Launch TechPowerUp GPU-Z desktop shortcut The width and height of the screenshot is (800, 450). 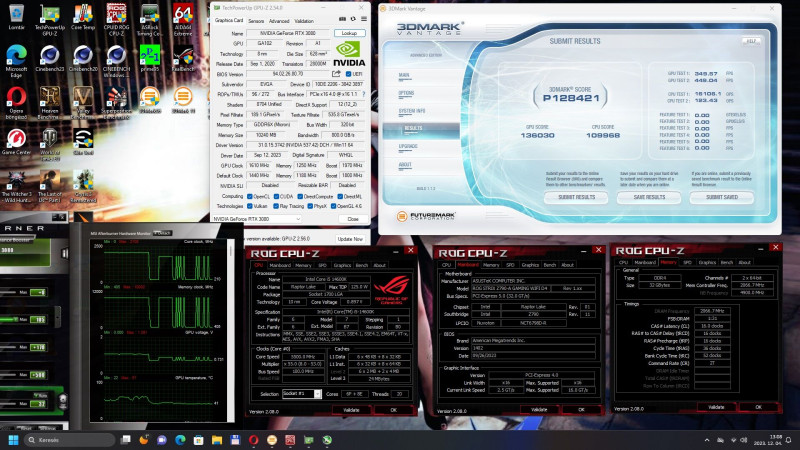click(49, 20)
